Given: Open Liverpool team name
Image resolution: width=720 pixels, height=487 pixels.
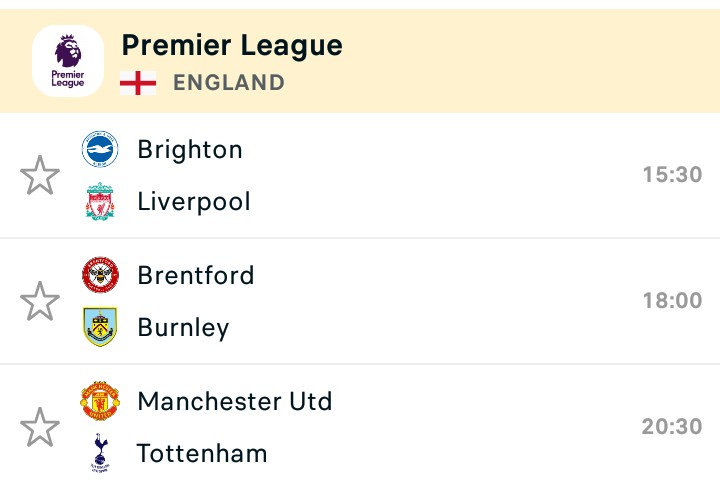Looking at the screenshot, I should pos(194,202).
